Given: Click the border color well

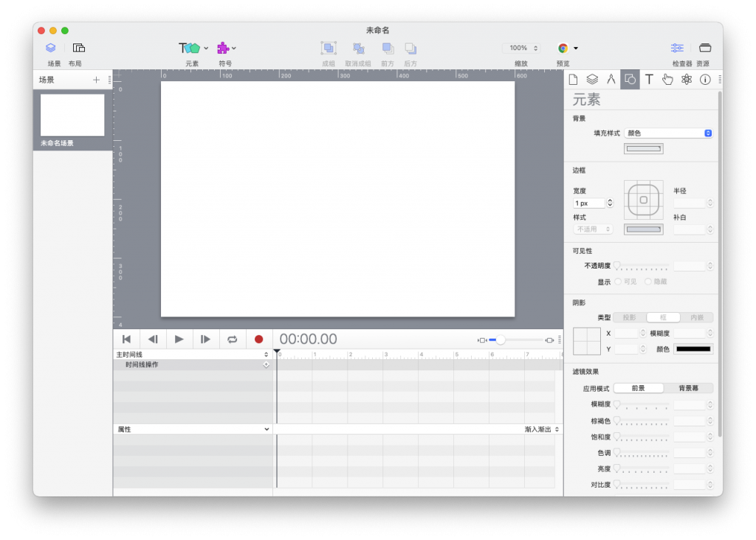Looking at the screenshot, I should coord(644,229).
